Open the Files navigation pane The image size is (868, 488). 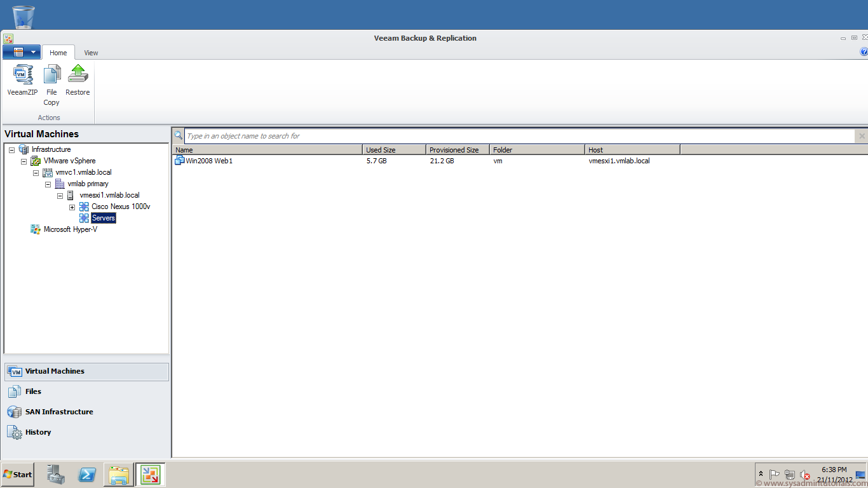pyautogui.click(x=87, y=392)
